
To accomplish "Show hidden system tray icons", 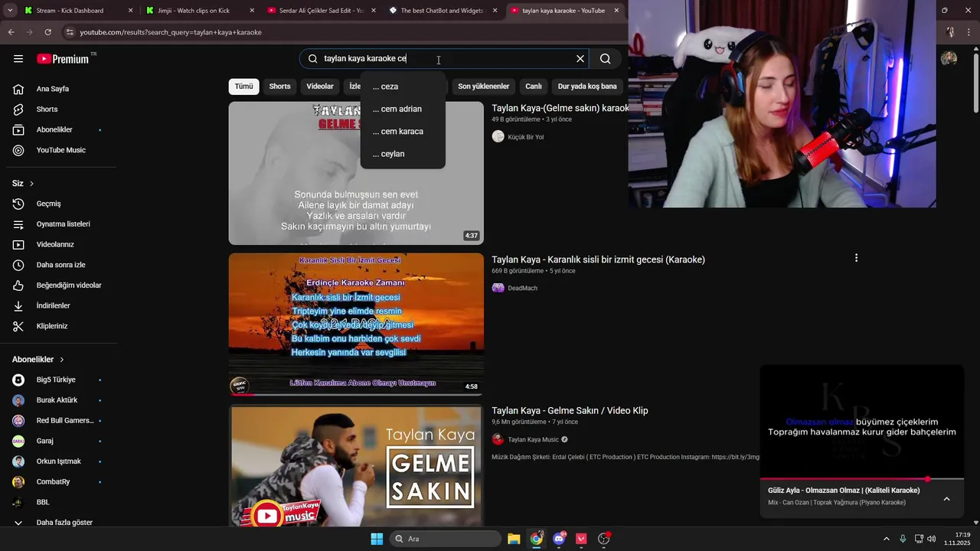I will click(887, 539).
